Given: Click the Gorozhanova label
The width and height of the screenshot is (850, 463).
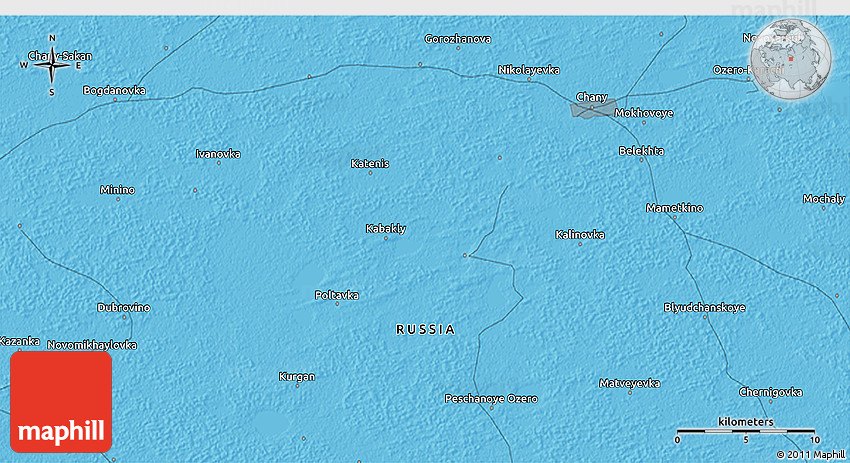Looking at the screenshot, I should [x=458, y=39].
